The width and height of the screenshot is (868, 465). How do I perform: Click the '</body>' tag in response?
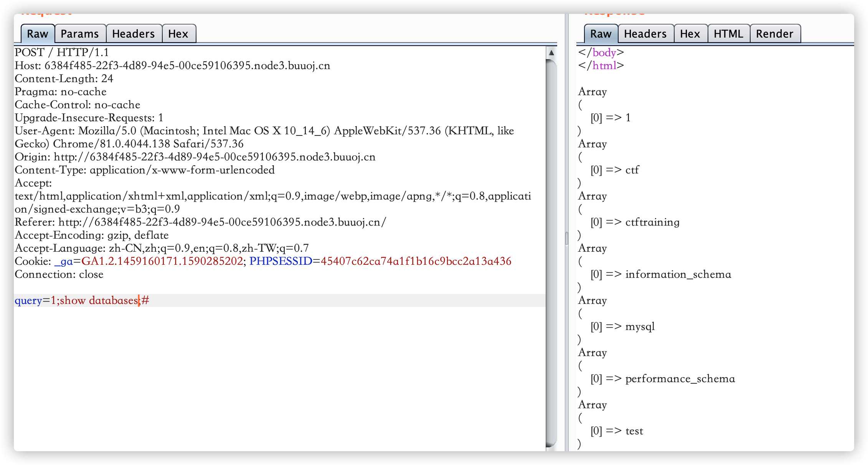601,53
